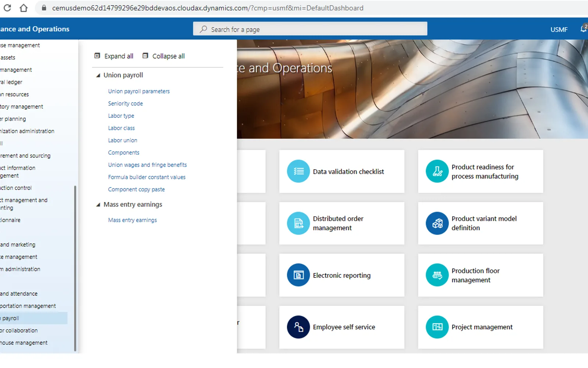Click the navigation pane vertical scrollbar

point(75,268)
